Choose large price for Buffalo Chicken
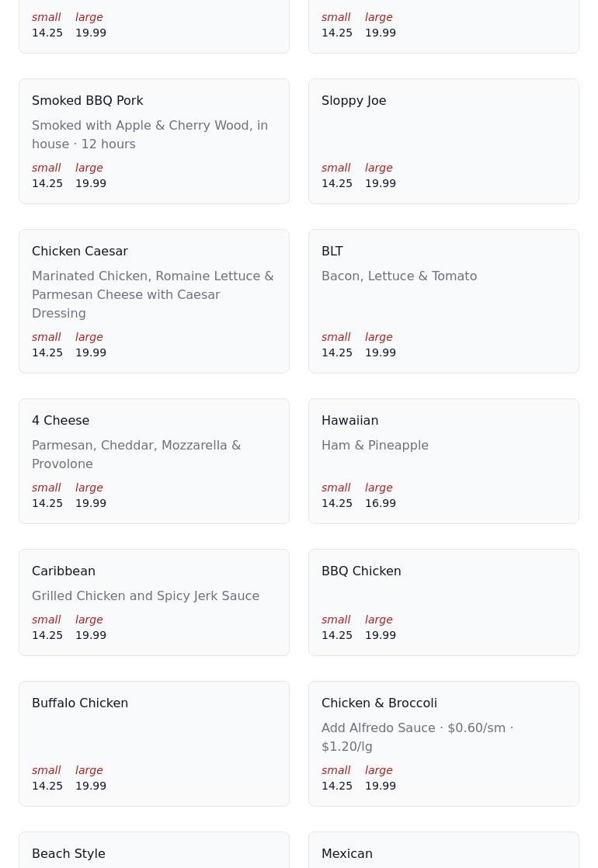The image size is (598, 868). click(91, 786)
